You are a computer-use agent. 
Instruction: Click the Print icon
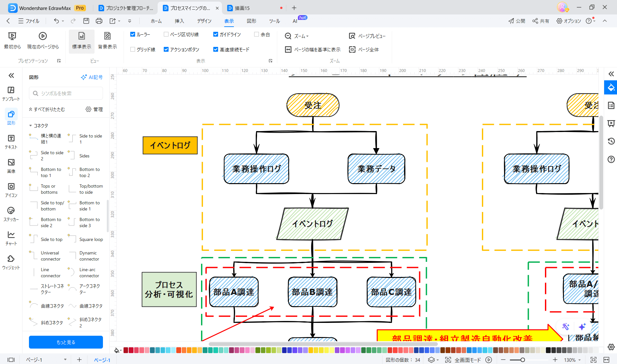[99, 21]
